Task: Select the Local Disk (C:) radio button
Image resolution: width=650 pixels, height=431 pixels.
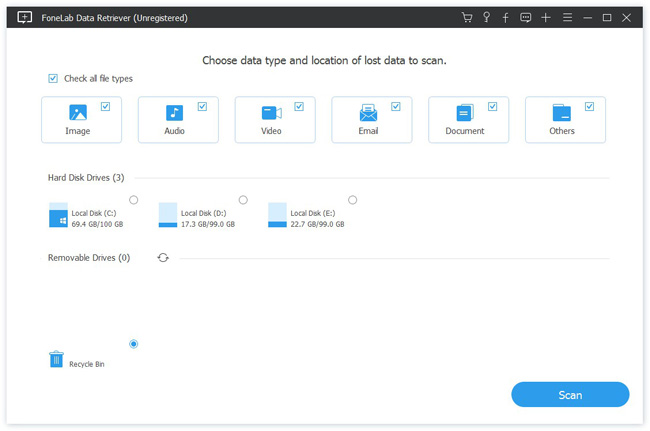Action: point(134,200)
